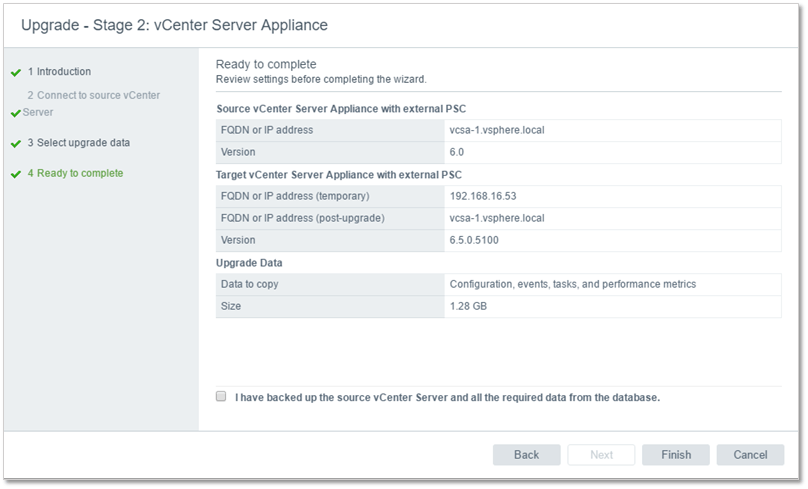The image size is (808, 489).
Task: Click green checkmark beside Ready to complete
Action: pyautogui.click(x=16, y=174)
